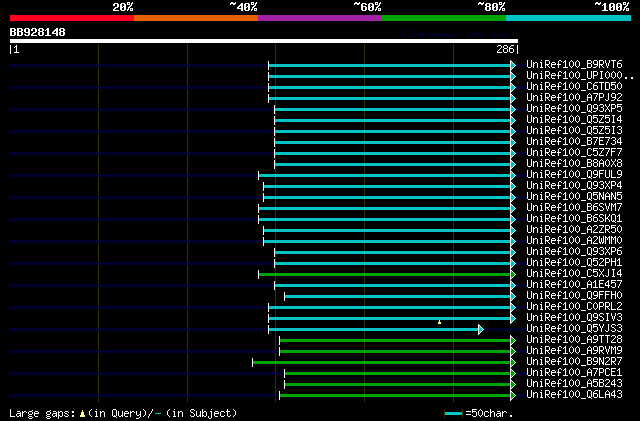The width and height of the screenshot is (640, 421).
Task: Click the yellow gap symbol in the legend
Action: coord(82,414)
